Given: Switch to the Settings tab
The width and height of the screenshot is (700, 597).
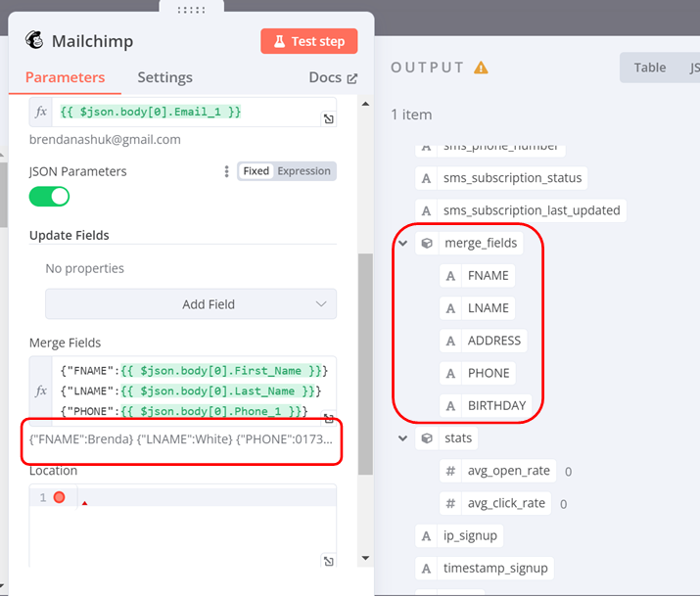Looking at the screenshot, I should 164,77.
